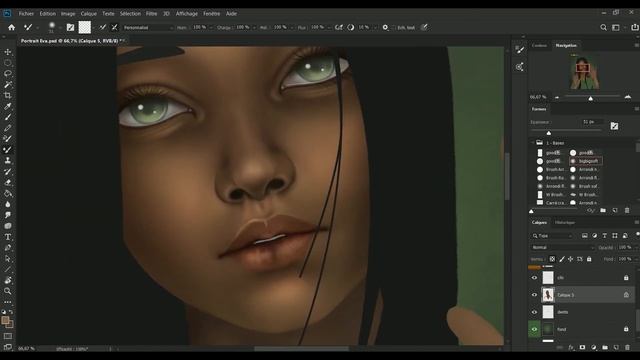Toggle lock all padlock icon
Screen dimensions: 640x360
[589, 259]
